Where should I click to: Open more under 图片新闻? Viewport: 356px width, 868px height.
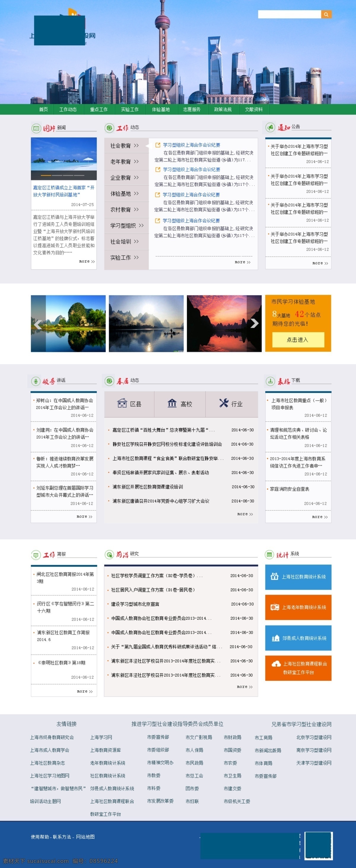87,261
